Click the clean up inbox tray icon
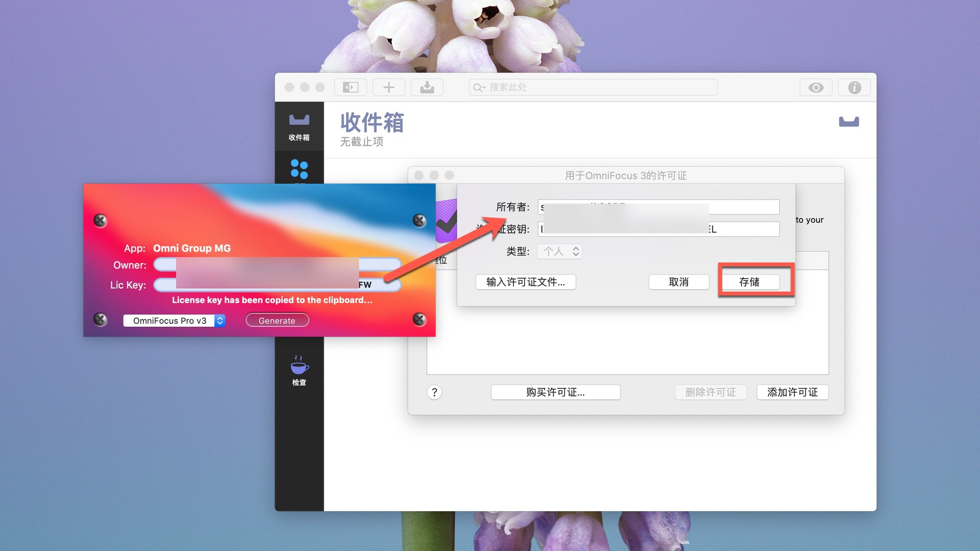 click(x=427, y=88)
